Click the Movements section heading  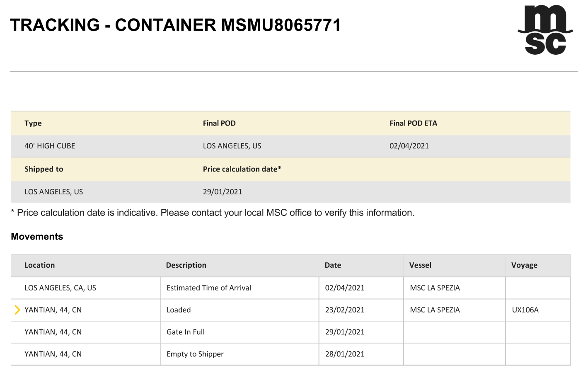(x=37, y=237)
